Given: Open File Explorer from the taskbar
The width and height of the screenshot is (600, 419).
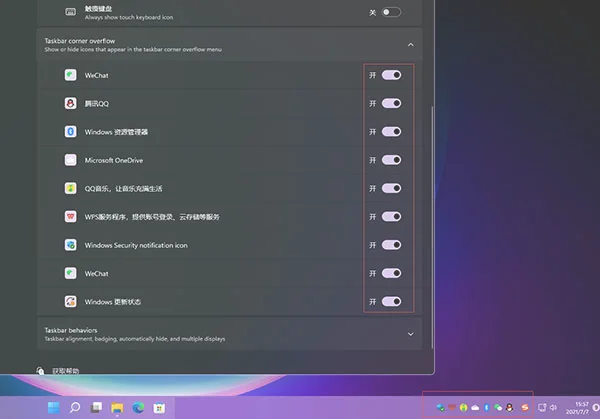Looking at the screenshot, I should (x=118, y=407).
